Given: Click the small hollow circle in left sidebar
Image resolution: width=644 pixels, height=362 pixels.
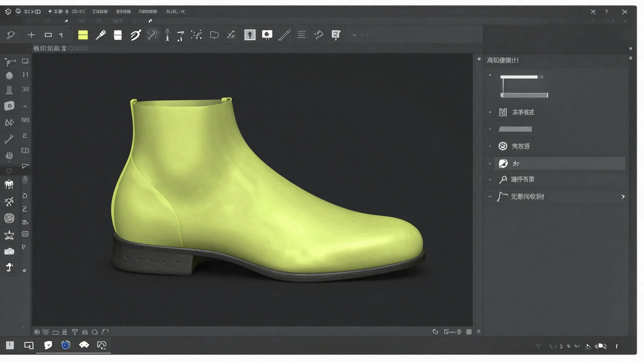Looking at the screenshot, I should point(9,171).
